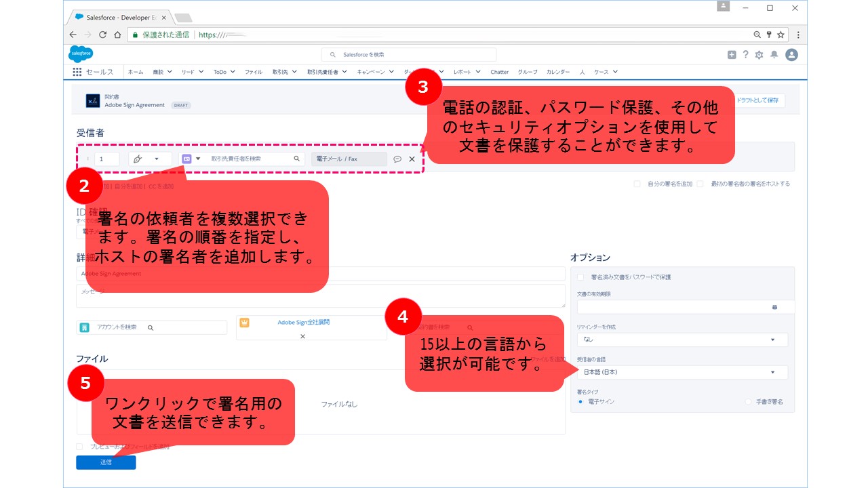
Task: Click the saved password key icon
Action: [x=769, y=35]
